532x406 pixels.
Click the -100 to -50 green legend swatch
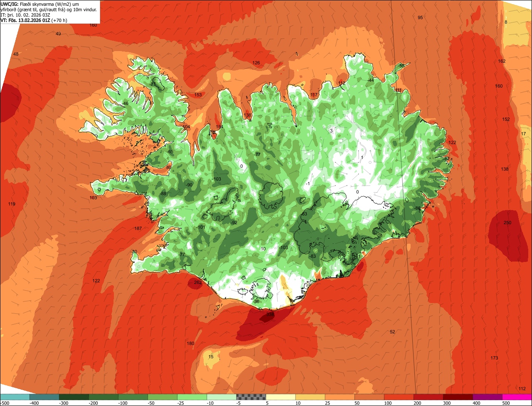[133, 396]
